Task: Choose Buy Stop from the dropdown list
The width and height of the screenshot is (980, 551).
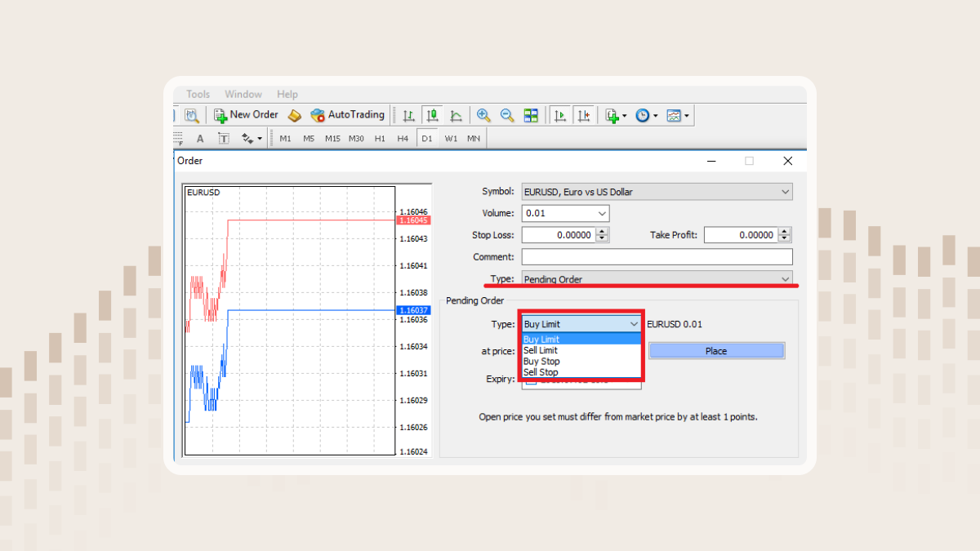Action: coord(581,362)
